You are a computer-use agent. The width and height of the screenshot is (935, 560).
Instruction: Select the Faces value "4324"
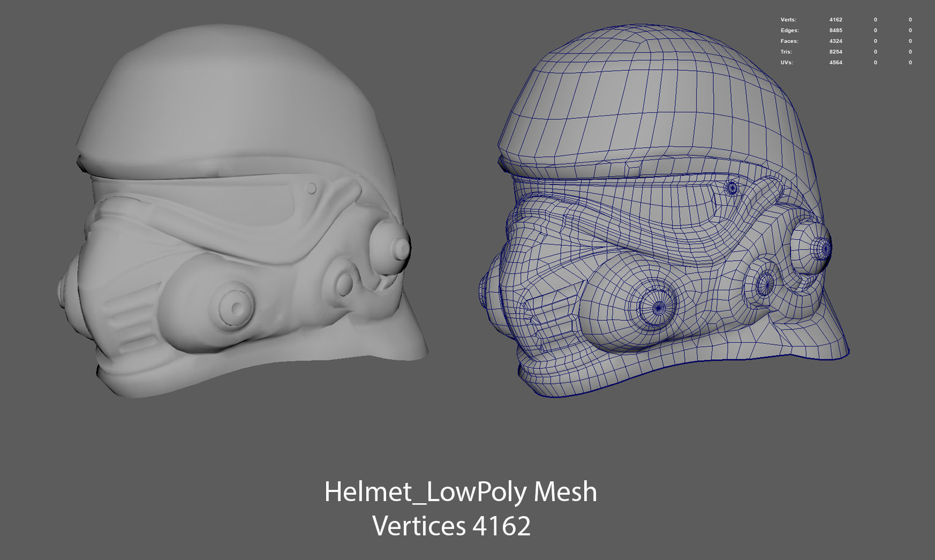pos(835,41)
